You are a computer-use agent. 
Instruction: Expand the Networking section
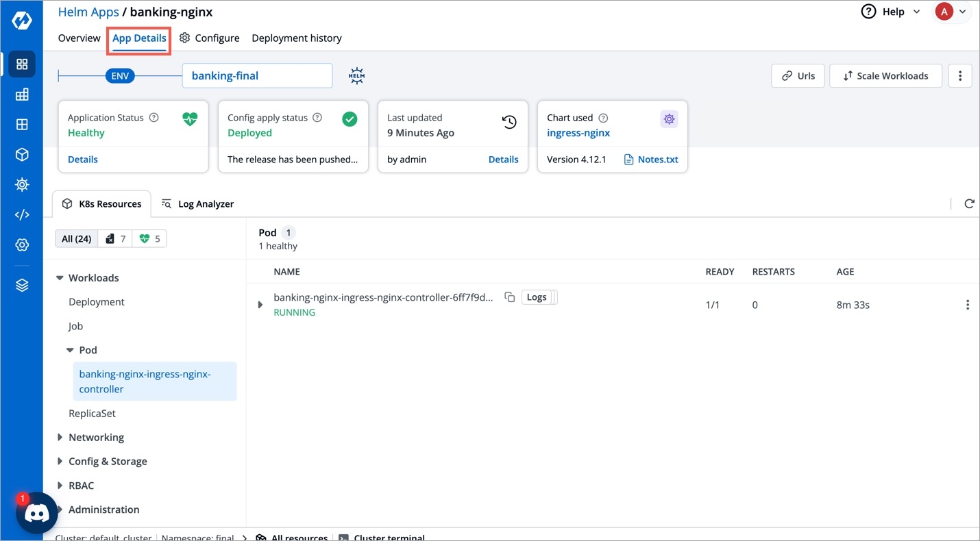pyautogui.click(x=60, y=438)
